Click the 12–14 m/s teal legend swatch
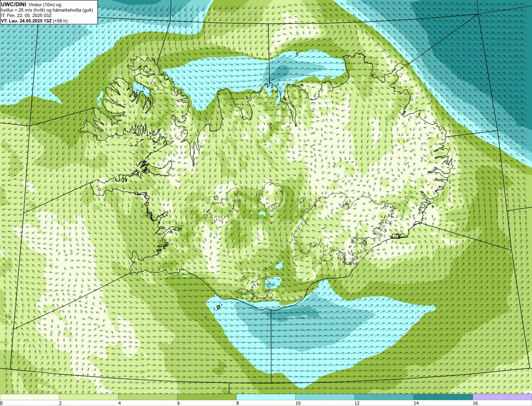Image resolution: width=532 pixels, height=406 pixels. (x=384, y=397)
